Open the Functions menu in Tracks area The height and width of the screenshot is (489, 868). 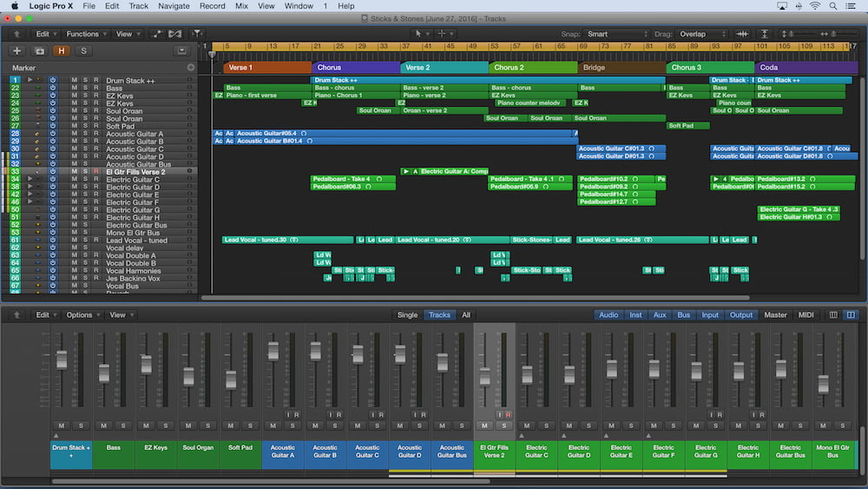coord(85,34)
